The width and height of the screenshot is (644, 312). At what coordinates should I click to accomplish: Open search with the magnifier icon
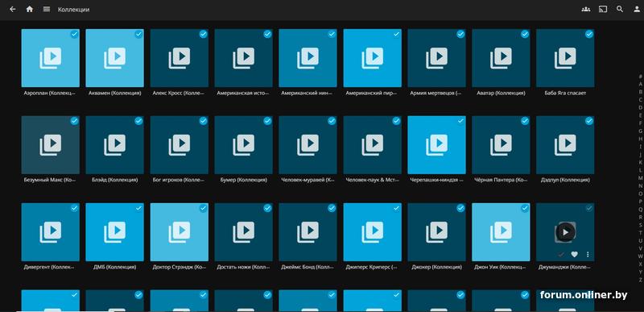[x=620, y=9]
